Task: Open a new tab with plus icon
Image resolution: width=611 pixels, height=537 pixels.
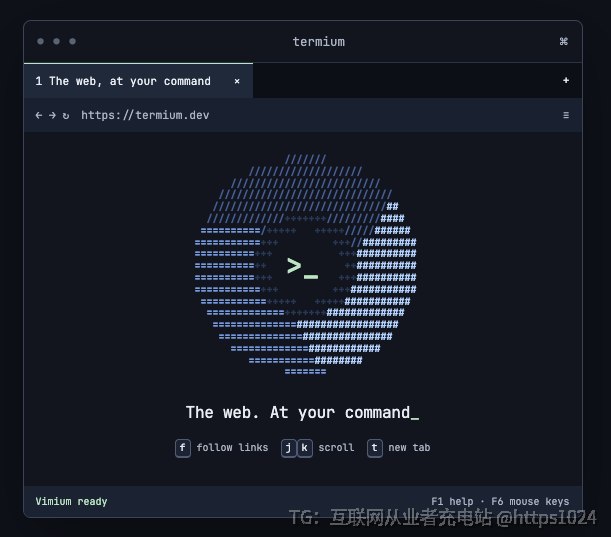Action: point(566,81)
